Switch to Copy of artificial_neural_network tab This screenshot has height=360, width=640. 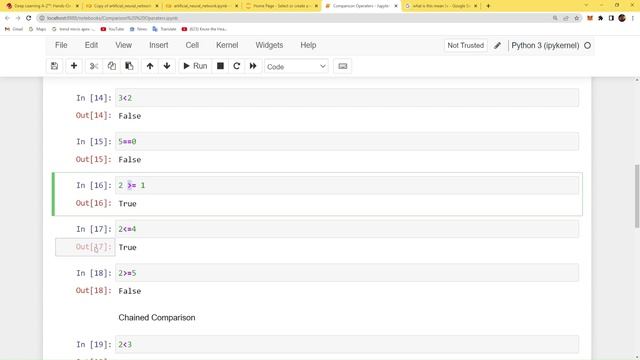[x=122, y=6]
